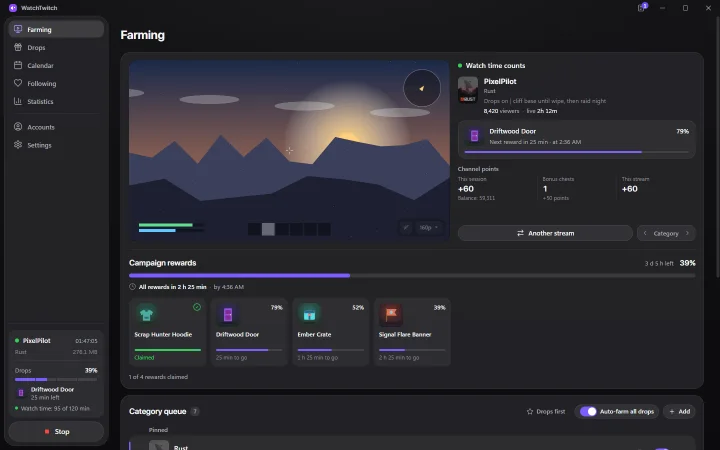The width and height of the screenshot is (720, 450).
Task: Click the Farming monitor icon in sidebar
Action: (18, 29)
